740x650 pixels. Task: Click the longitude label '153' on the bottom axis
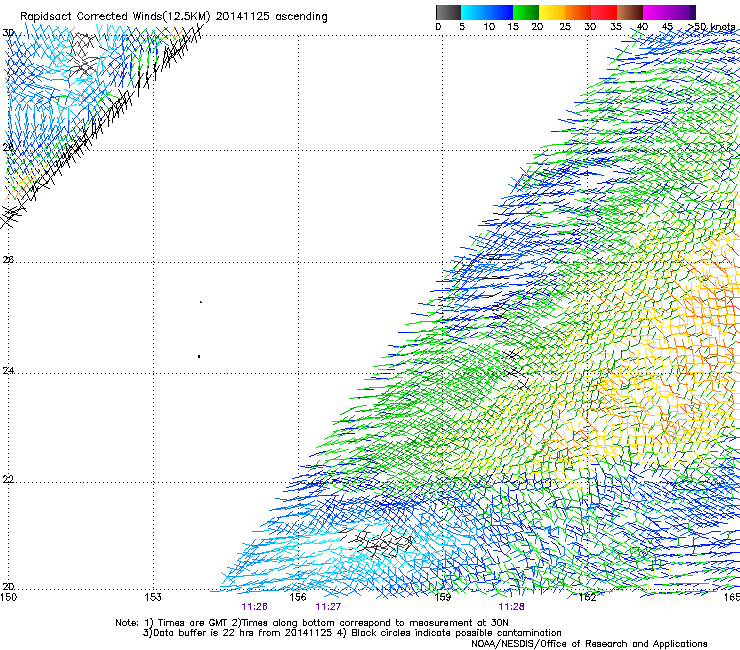click(153, 598)
